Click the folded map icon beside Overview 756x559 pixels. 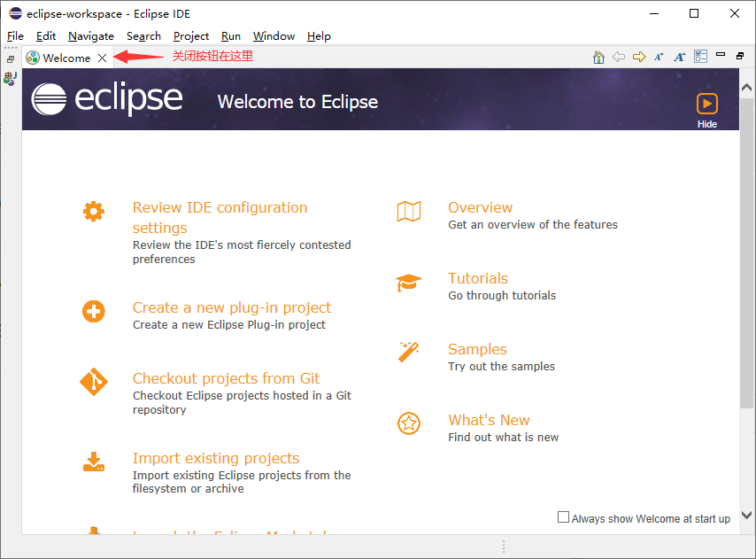click(x=409, y=211)
